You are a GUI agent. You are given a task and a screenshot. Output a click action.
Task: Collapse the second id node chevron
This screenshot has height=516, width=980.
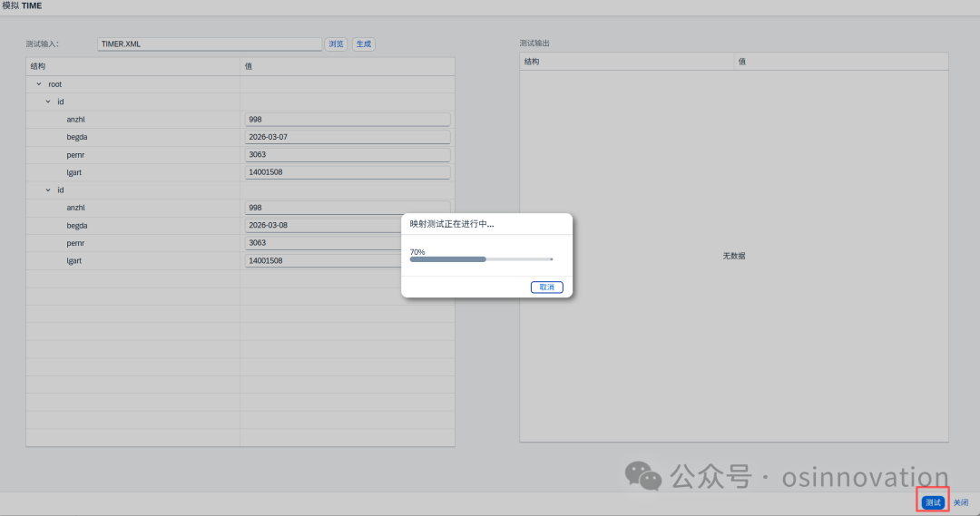48,190
